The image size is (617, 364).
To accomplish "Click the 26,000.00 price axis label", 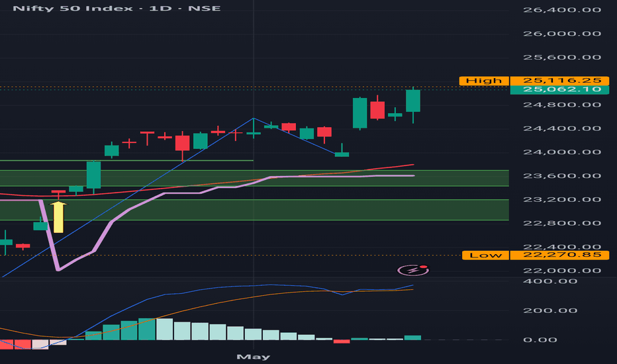I will pyautogui.click(x=562, y=34).
